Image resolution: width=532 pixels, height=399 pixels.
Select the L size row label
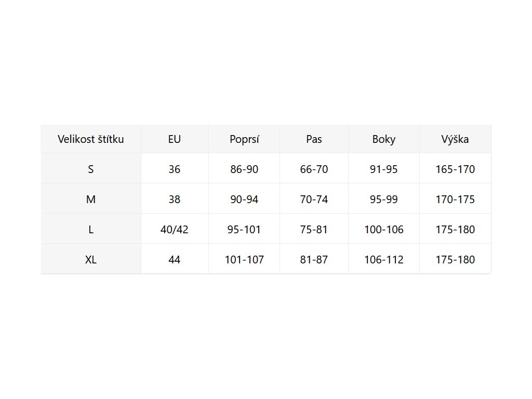91,230
